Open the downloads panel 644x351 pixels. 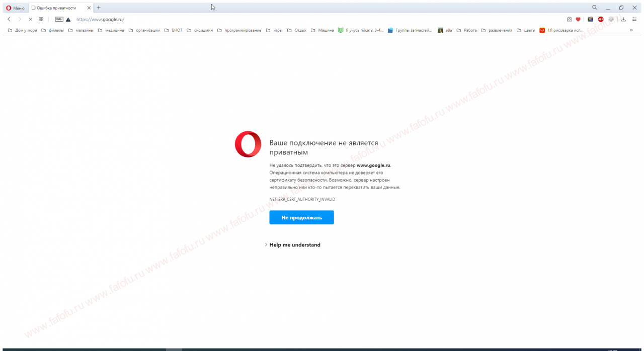tap(623, 19)
